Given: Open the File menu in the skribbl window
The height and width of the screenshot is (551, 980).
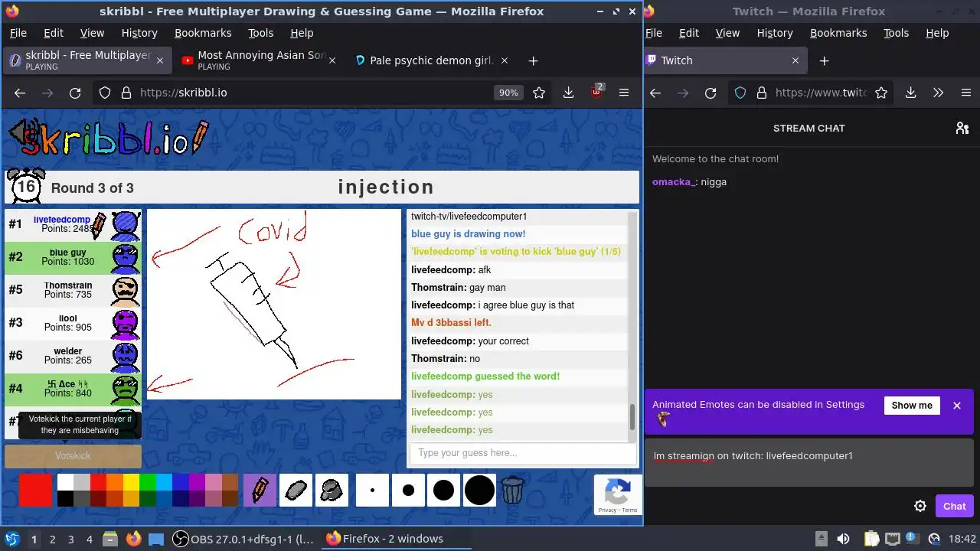Looking at the screenshot, I should click(x=18, y=33).
